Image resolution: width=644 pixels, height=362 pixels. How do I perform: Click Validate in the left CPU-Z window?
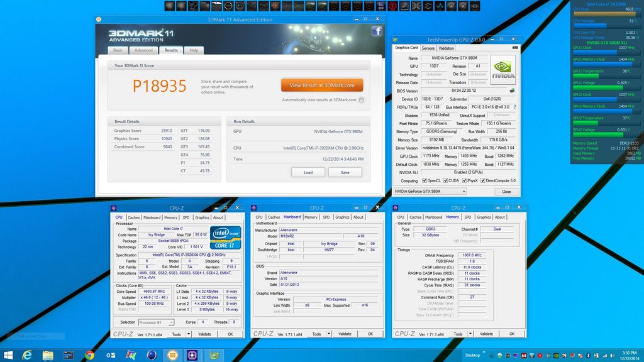click(204, 334)
